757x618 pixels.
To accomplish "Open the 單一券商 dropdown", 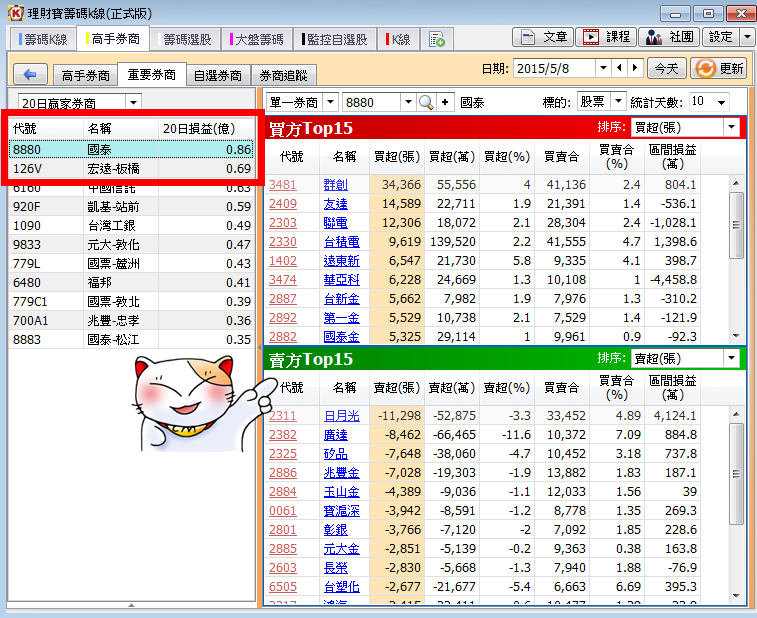I will 330,102.
